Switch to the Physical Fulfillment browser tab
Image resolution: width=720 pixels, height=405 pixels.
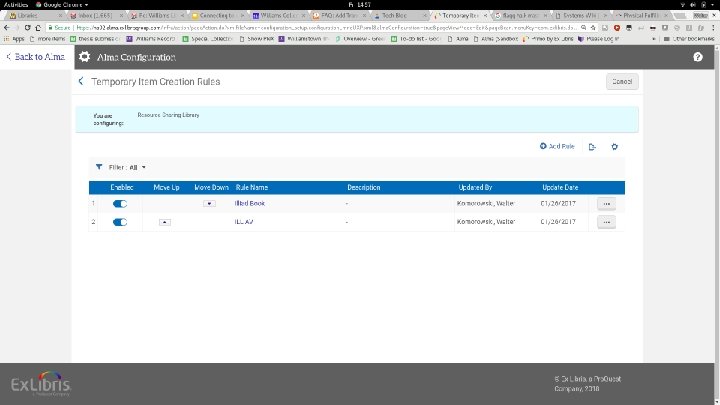click(x=642, y=16)
